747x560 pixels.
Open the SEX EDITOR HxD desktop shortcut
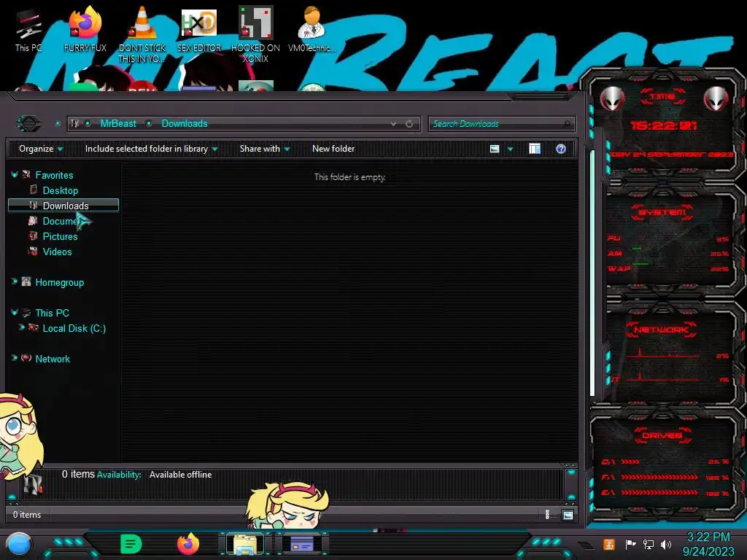click(199, 29)
